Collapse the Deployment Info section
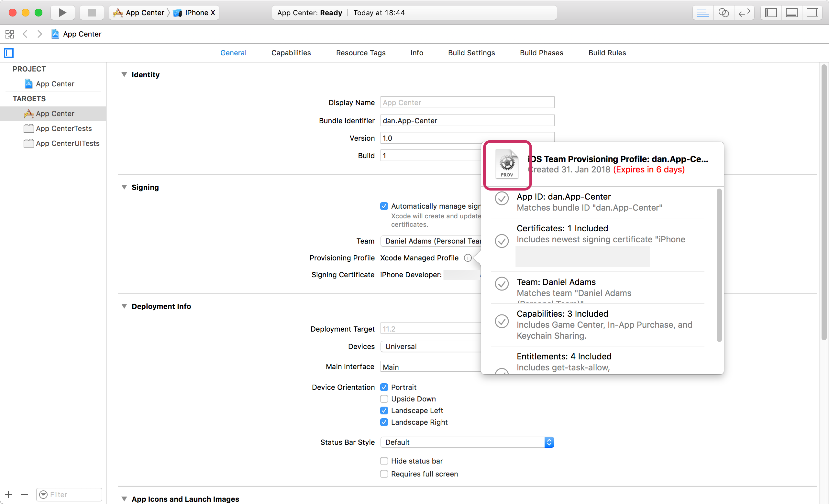 pos(124,306)
